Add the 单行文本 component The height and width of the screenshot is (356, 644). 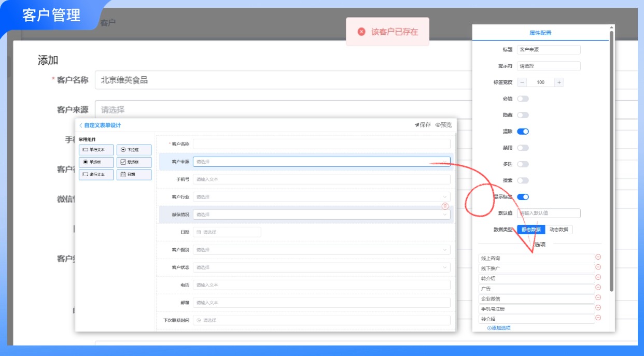click(x=96, y=150)
